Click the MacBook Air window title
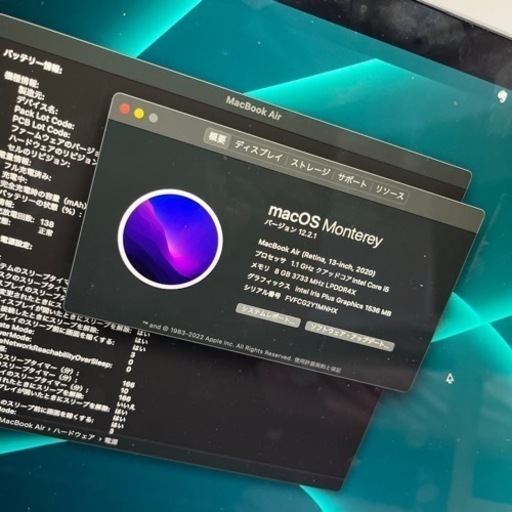 pyautogui.click(x=254, y=108)
